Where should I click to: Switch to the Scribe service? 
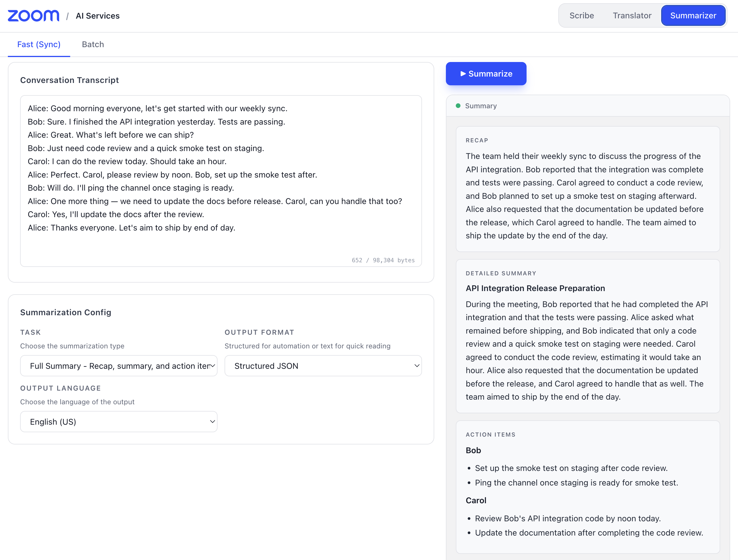click(582, 16)
